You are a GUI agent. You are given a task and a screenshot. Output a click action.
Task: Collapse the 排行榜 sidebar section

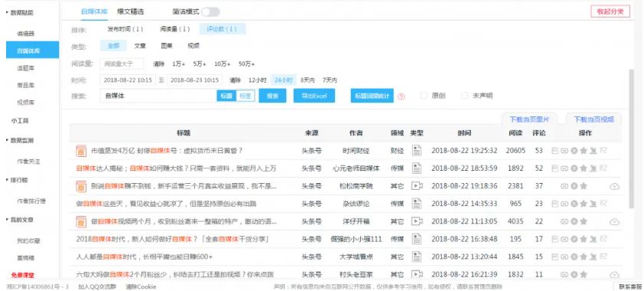tap(16, 180)
